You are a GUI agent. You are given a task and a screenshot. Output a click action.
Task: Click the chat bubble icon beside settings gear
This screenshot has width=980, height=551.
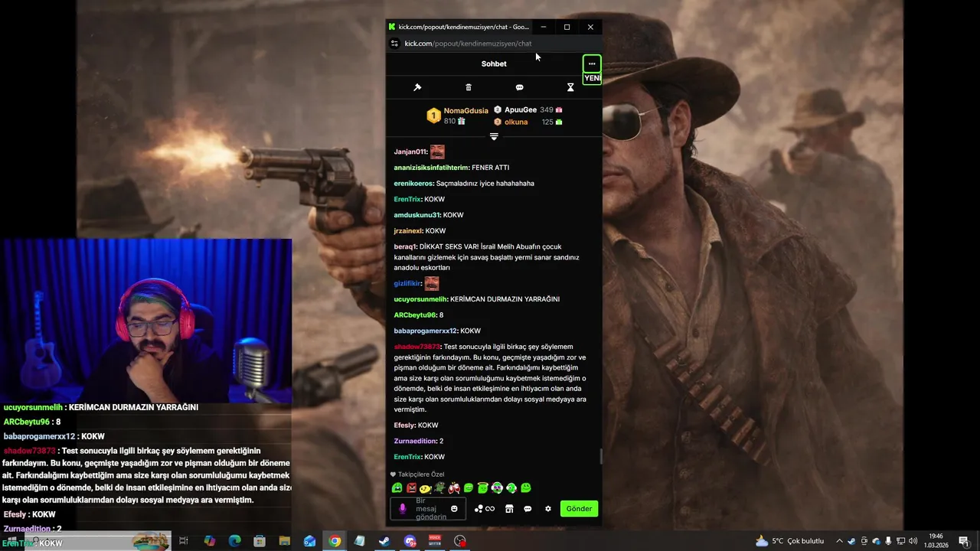[x=528, y=509]
